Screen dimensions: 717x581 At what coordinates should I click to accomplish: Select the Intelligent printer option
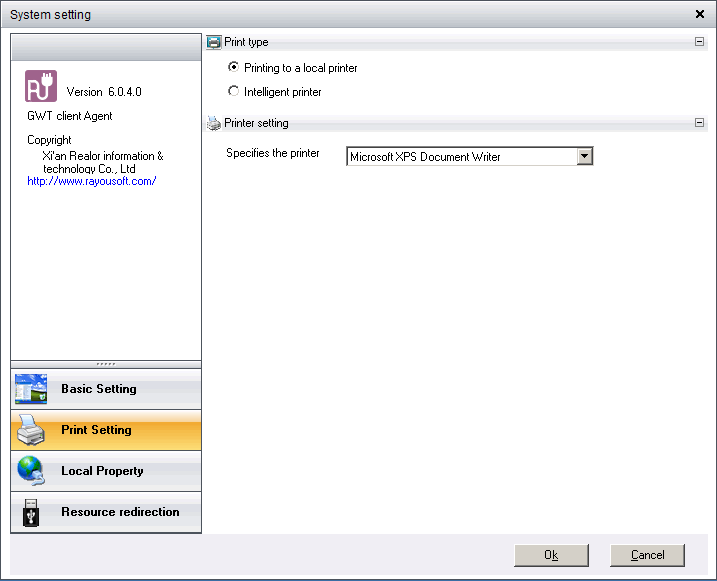[234, 92]
